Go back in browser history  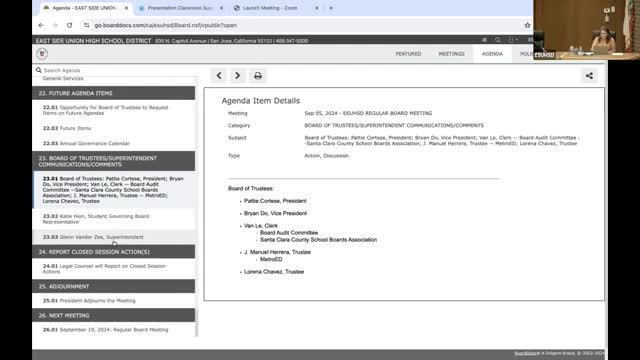point(41,25)
